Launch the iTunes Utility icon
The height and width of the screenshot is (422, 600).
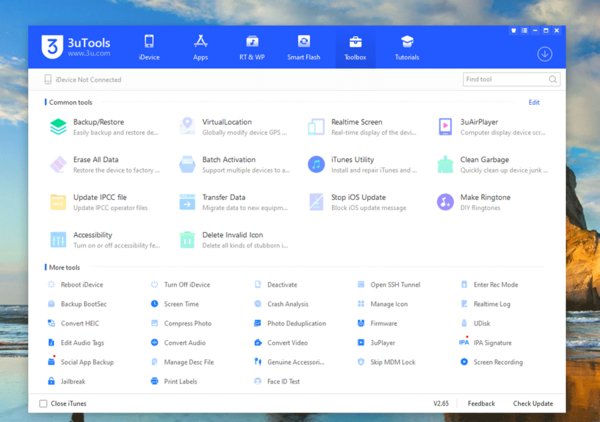coord(316,164)
